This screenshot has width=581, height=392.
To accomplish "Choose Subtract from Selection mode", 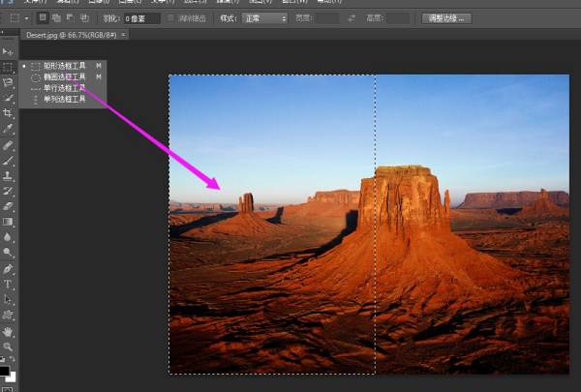I will (70, 17).
